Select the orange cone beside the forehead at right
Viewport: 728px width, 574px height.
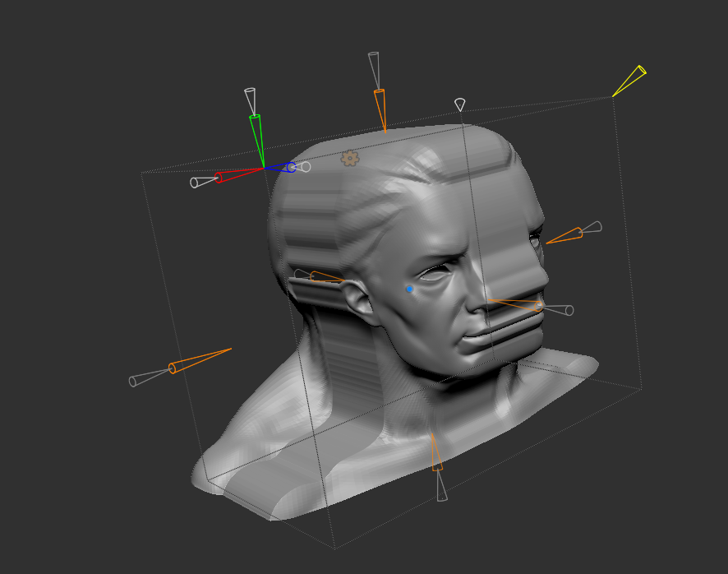(x=564, y=236)
